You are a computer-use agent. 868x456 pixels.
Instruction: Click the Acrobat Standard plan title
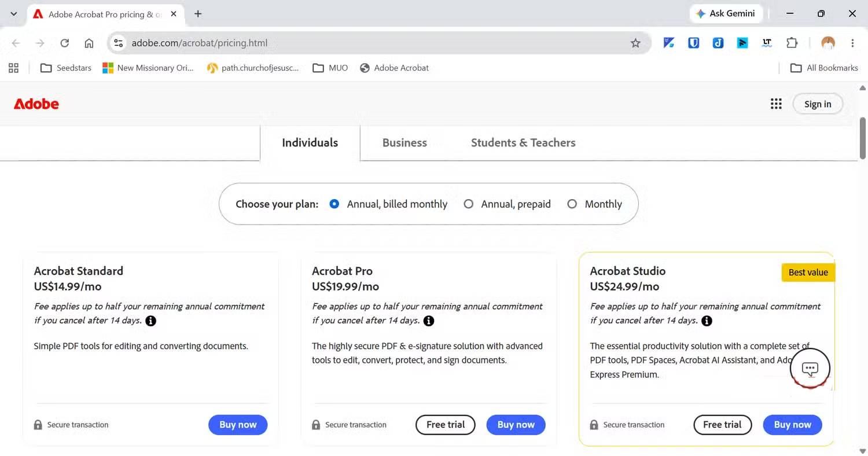79,271
